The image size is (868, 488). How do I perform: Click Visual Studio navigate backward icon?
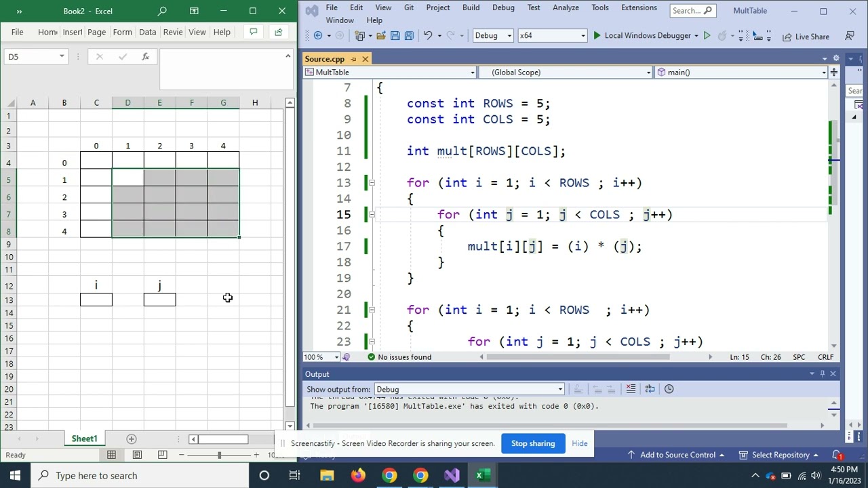point(318,36)
